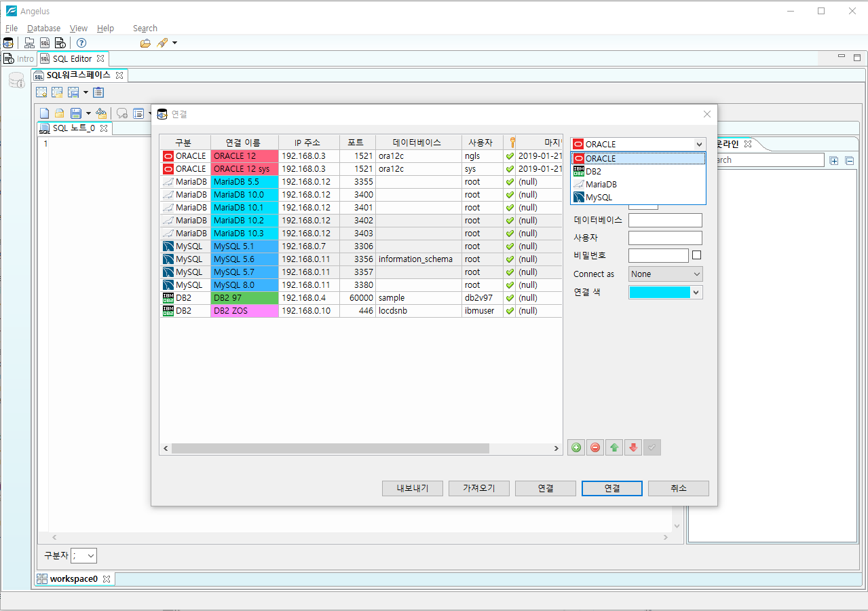
Task: Choose MariaDB from the open type list
Action: click(x=638, y=184)
